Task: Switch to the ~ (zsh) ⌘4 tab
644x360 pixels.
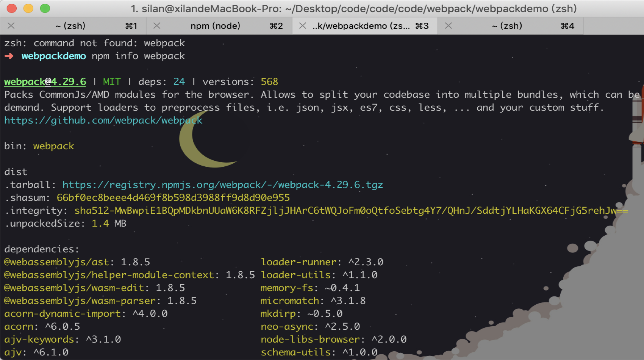Action: (x=511, y=26)
